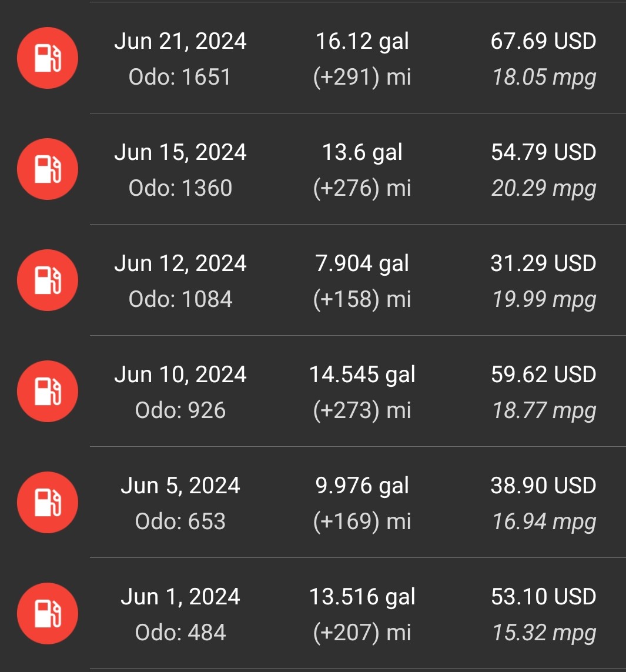This screenshot has height=672, width=626.
Task: Open the Jun 21, 2024 fill-up entry
Action: (x=313, y=58)
